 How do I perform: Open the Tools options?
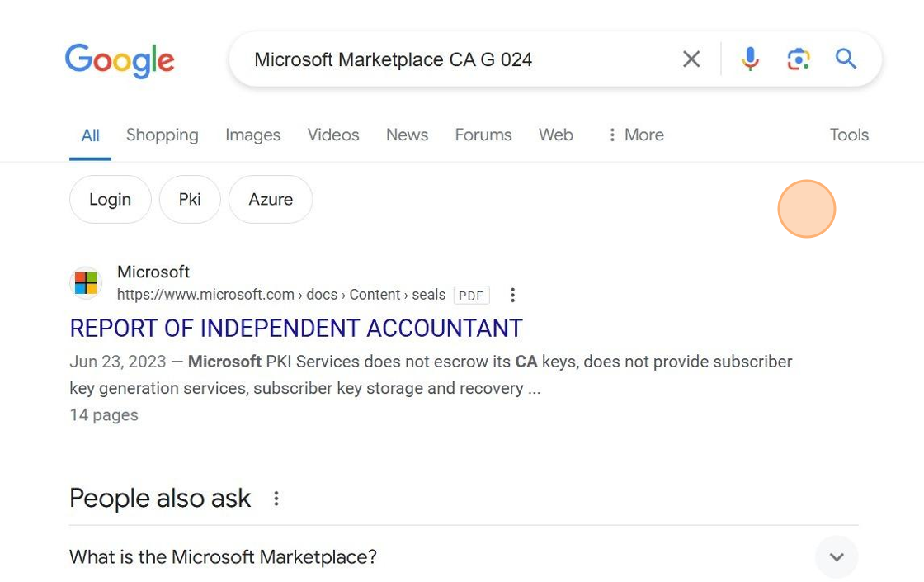point(849,135)
